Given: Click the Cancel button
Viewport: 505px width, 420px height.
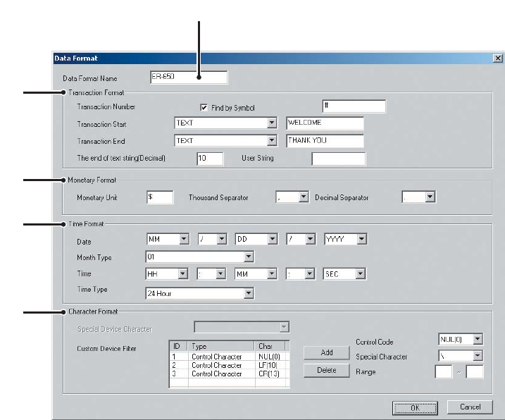Looking at the screenshot, I should point(470,407).
